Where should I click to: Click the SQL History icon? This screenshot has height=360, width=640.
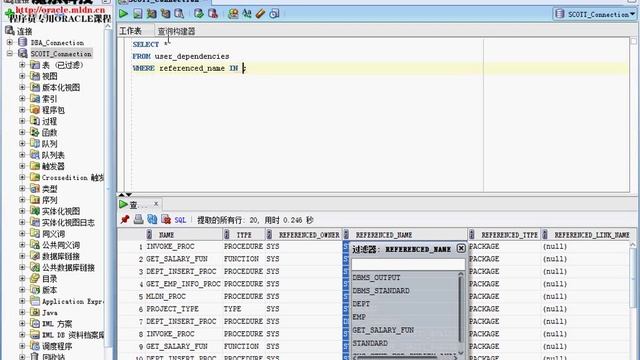(274, 13)
